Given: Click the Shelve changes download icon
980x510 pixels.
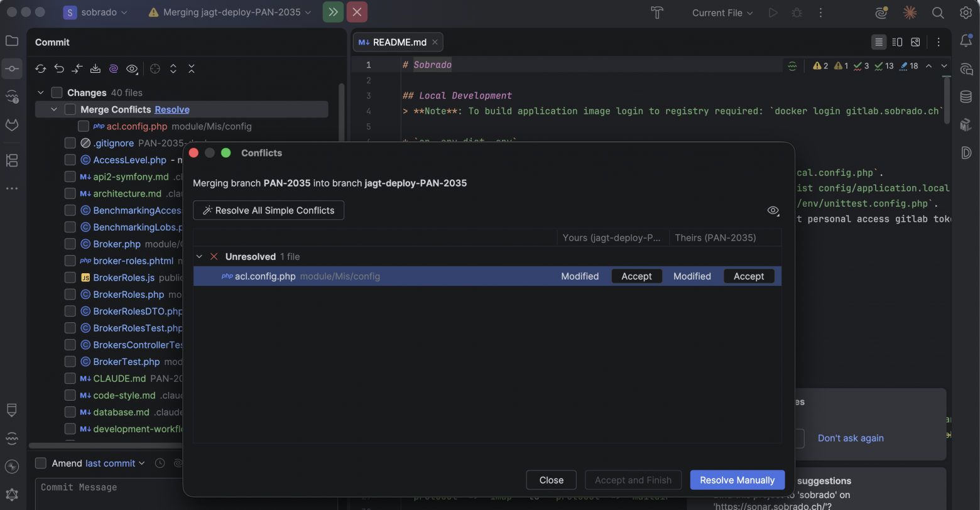Looking at the screenshot, I should [x=95, y=68].
